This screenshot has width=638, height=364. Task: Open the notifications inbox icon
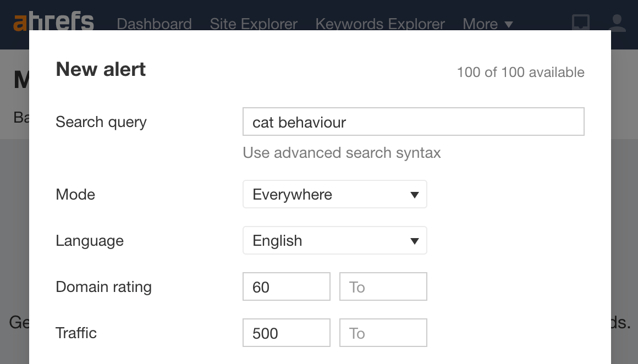(580, 22)
